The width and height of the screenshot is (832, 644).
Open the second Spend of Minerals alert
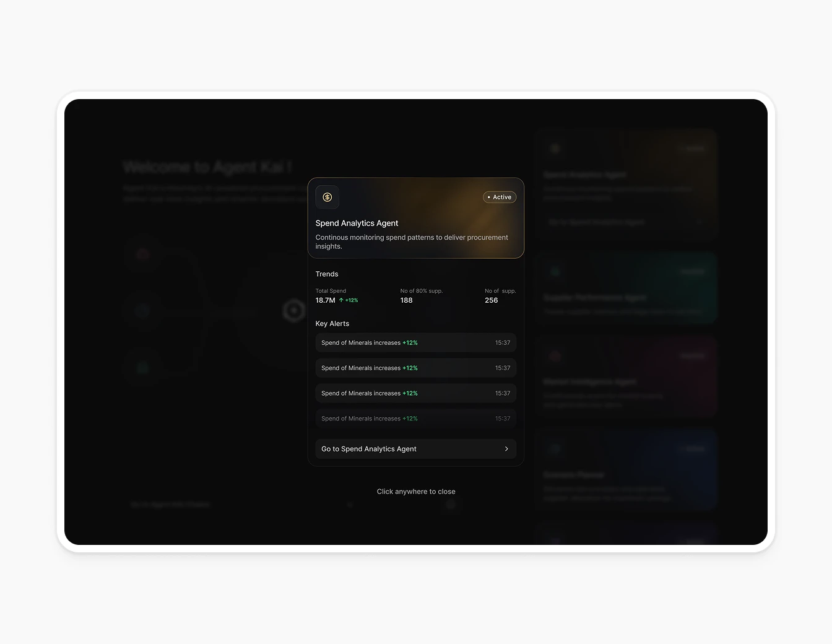(x=416, y=368)
